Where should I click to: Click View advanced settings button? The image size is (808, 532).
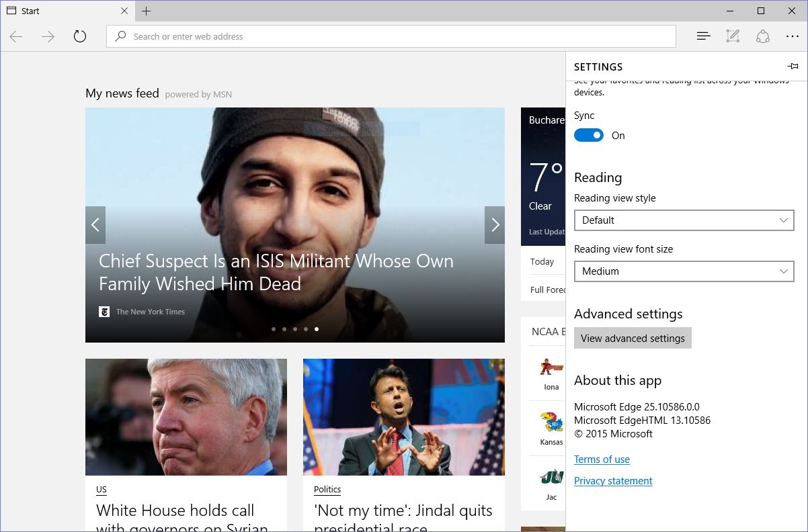tap(633, 338)
